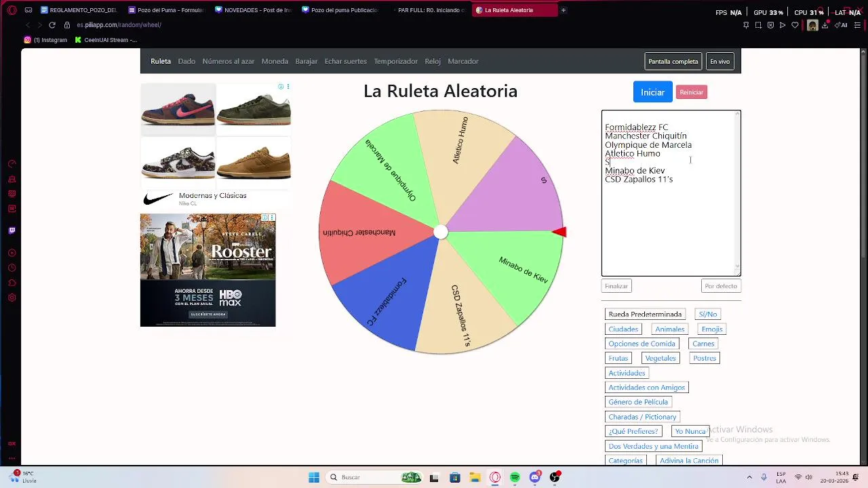Select Emojis preset
868x488 pixels.
tap(712, 329)
